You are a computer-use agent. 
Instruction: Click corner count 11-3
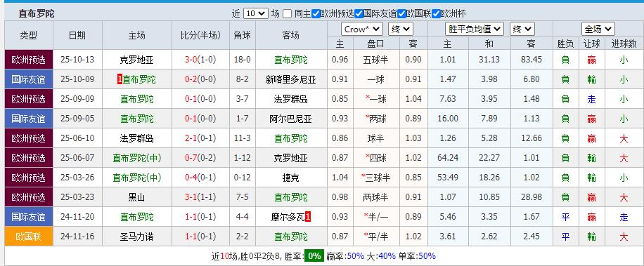tap(243, 138)
